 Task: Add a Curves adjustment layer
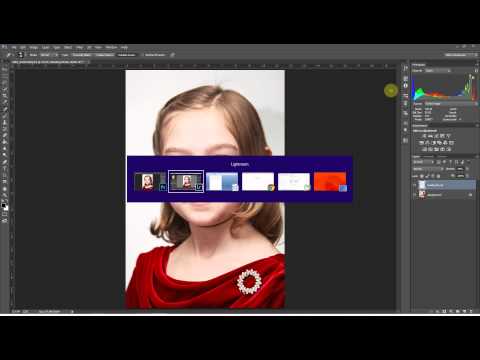click(436, 136)
